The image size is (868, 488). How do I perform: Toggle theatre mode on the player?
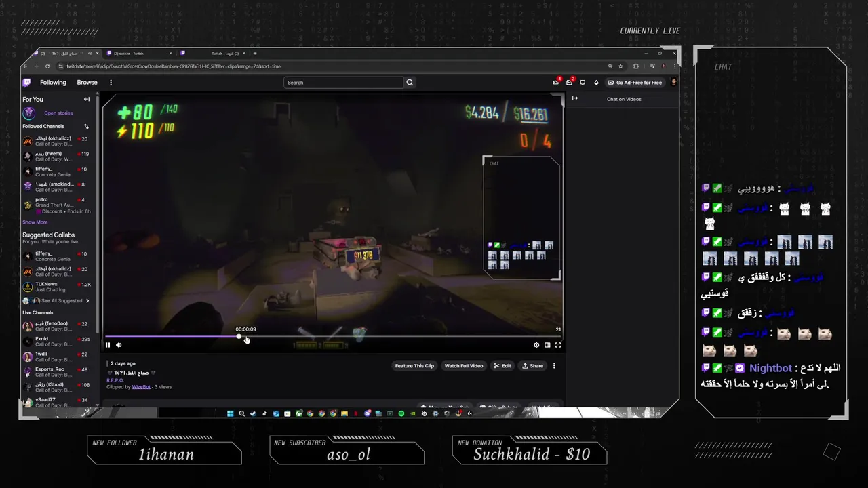coord(547,345)
